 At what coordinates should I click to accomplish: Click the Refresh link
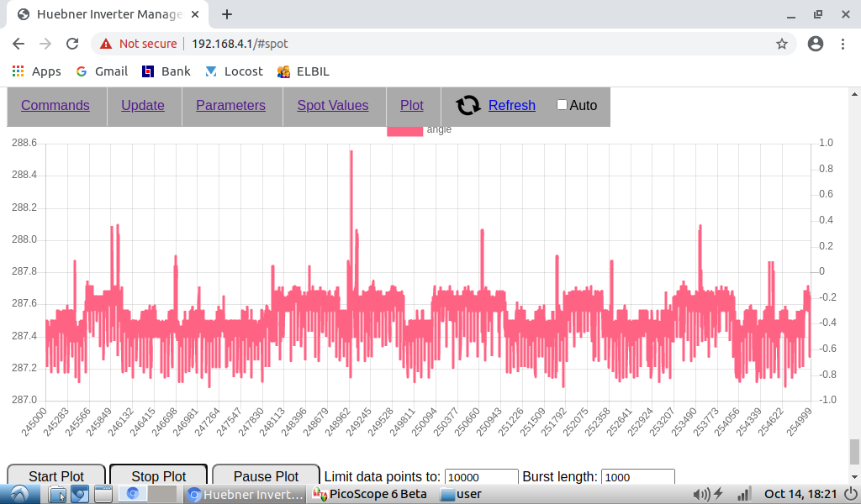coord(511,105)
